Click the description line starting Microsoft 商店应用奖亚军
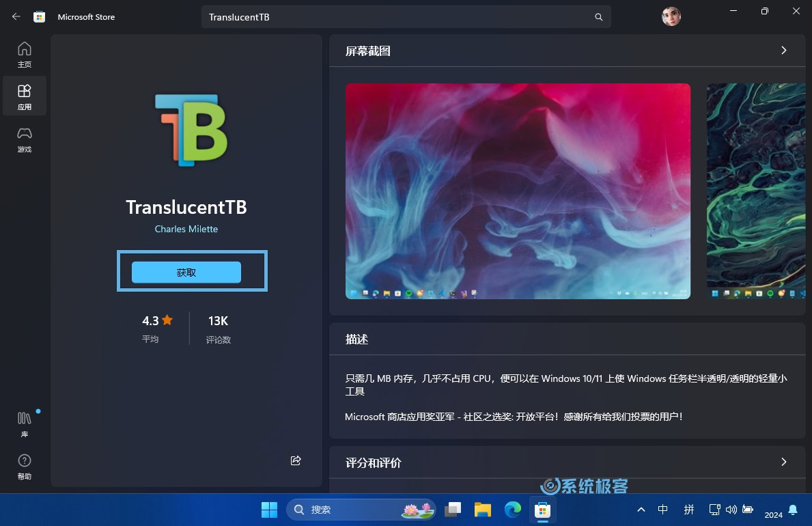The width and height of the screenshot is (812, 526). click(x=514, y=417)
